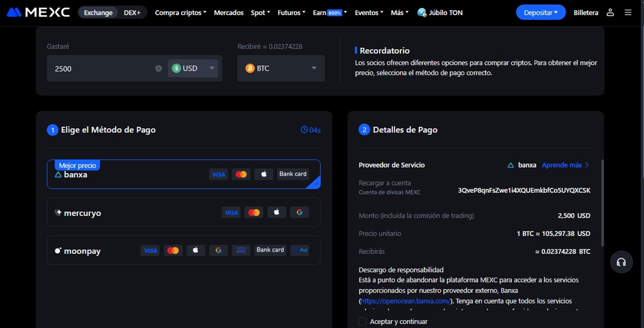Expand the Earn menu

coord(330,12)
